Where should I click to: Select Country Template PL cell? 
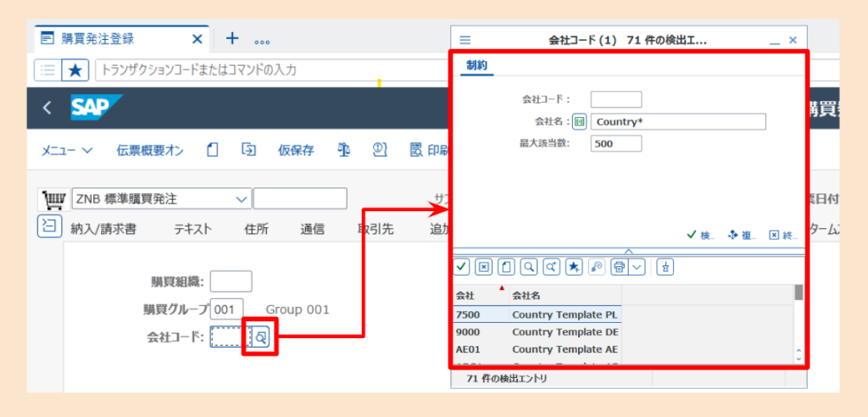pos(565,314)
